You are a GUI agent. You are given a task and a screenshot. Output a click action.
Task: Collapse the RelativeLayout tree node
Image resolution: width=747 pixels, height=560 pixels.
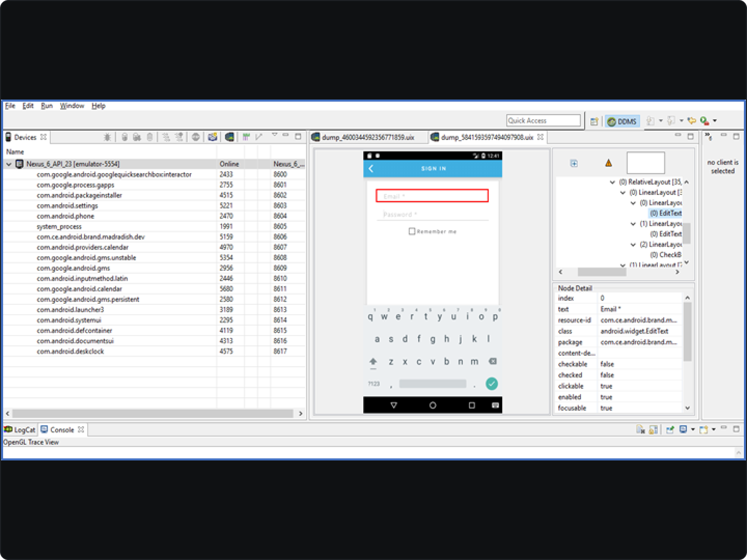[613, 182]
